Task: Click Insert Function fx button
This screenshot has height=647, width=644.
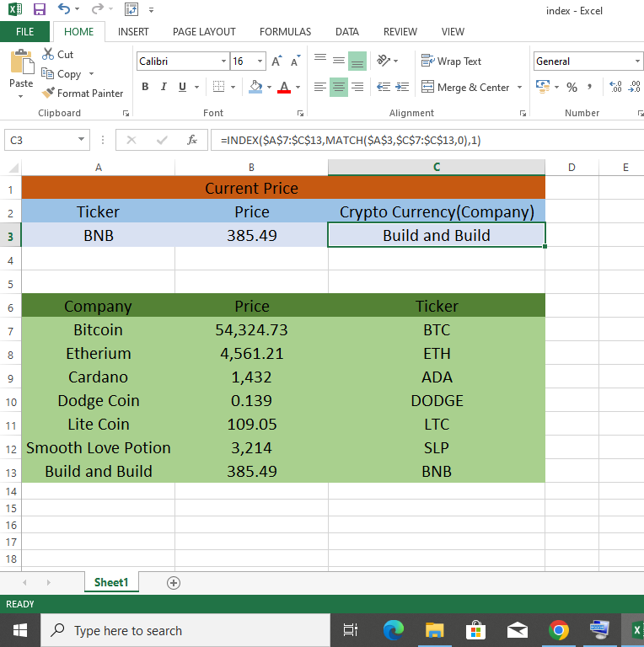Action: point(192,140)
